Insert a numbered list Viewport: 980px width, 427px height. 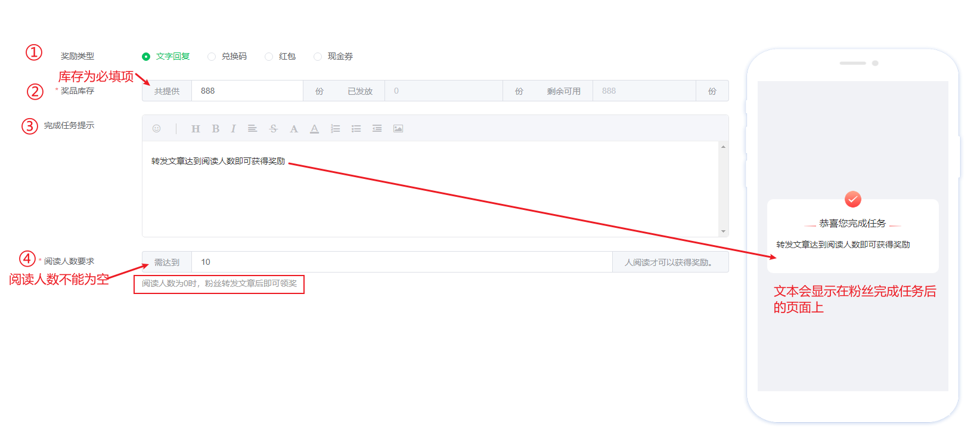336,129
